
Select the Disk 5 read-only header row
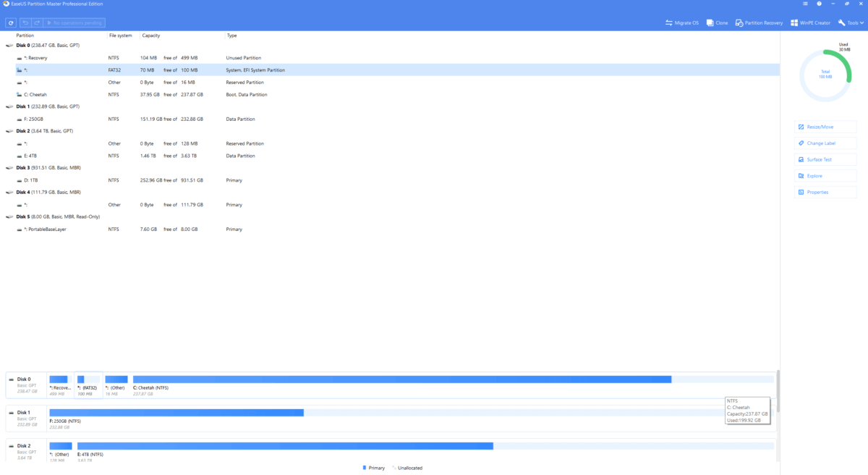391,217
